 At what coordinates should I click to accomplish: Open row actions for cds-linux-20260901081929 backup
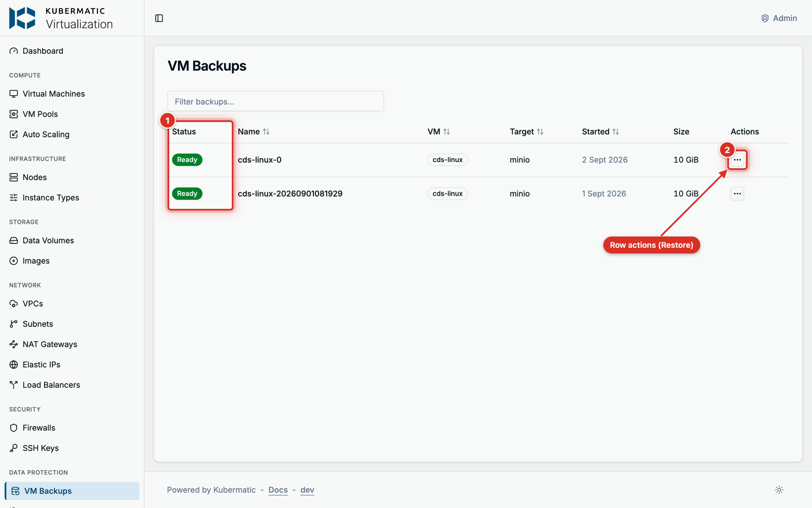737,194
